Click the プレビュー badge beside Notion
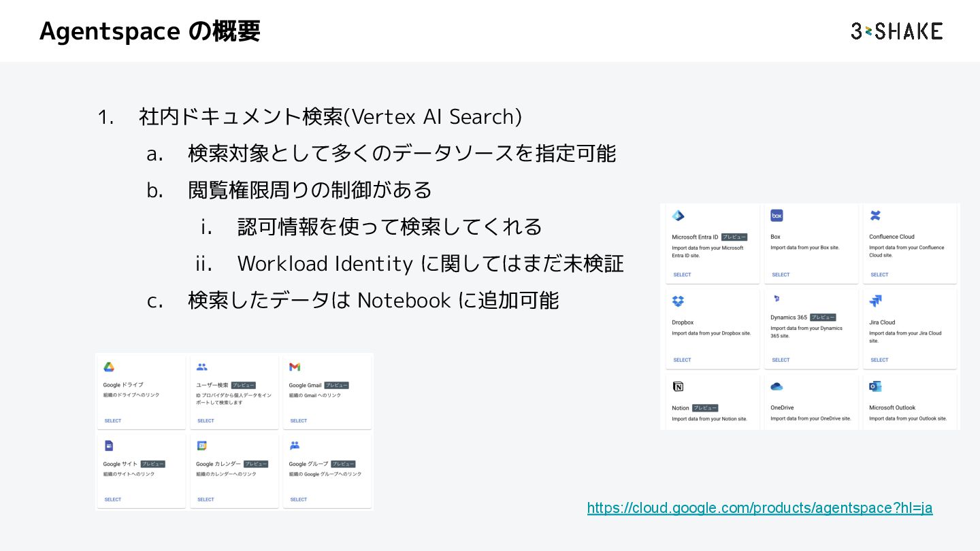The width and height of the screenshot is (980, 551). (x=705, y=408)
